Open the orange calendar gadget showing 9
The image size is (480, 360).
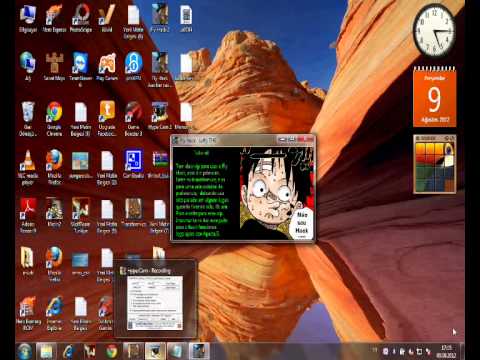click(x=435, y=97)
